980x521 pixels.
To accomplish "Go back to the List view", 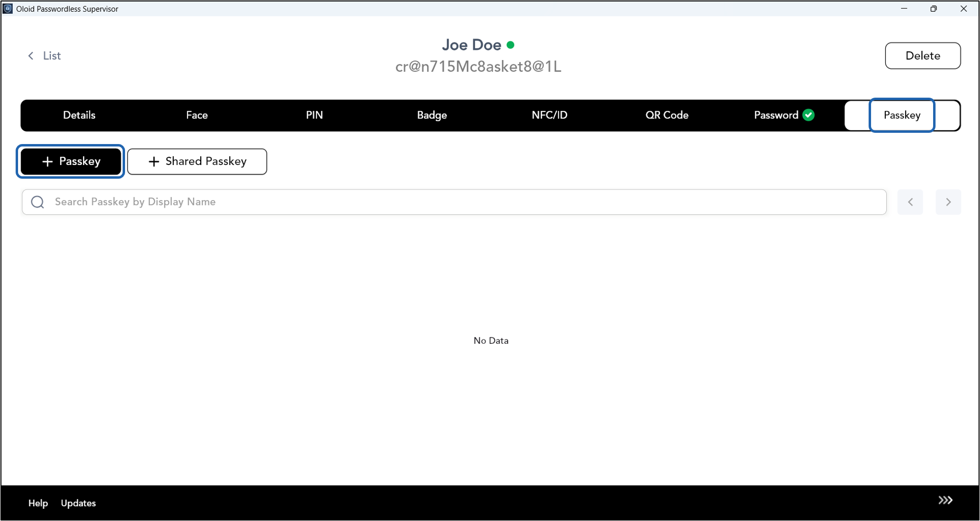I will pyautogui.click(x=44, y=56).
